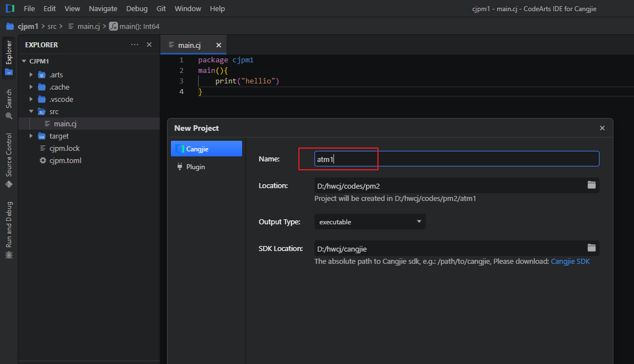Open the Run and Debug sidebar view
This screenshot has width=634, height=364.
point(9,230)
